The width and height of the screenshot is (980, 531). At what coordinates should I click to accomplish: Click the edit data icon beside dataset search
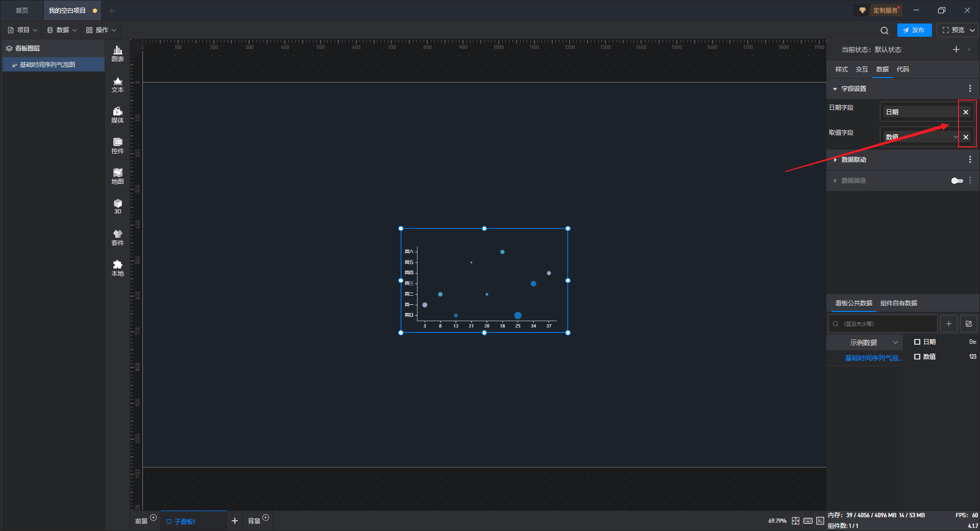point(968,324)
